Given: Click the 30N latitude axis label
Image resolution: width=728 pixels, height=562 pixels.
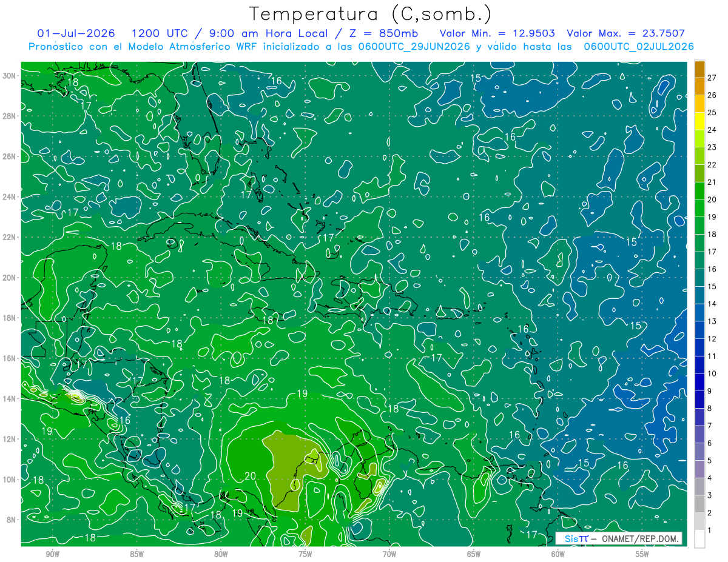Looking at the screenshot, I should [10, 76].
